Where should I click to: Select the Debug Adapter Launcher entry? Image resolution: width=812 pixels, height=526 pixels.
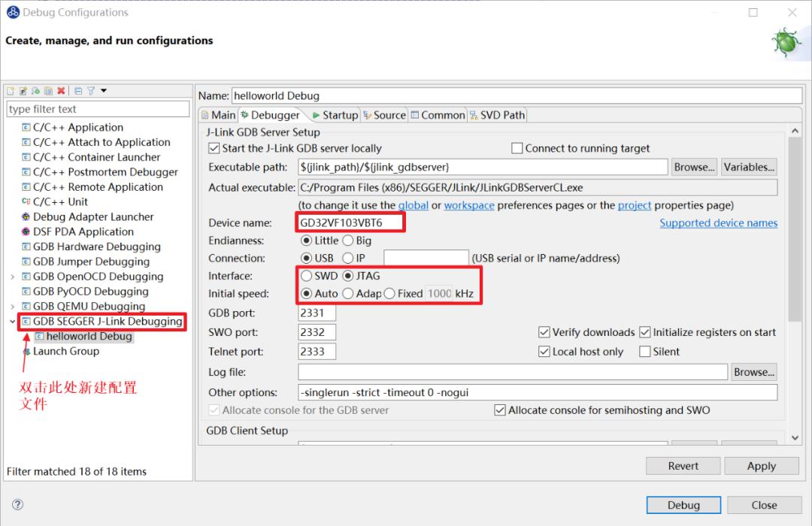click(92, 216)
